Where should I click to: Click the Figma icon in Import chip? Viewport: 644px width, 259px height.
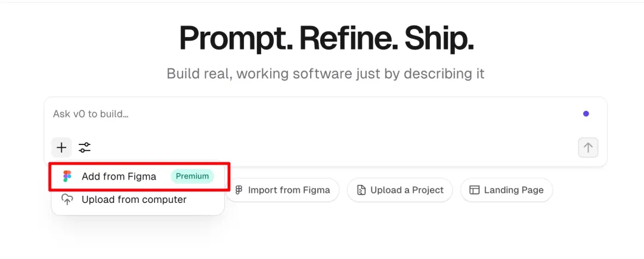pyautogui.click(x=239, y=190)
